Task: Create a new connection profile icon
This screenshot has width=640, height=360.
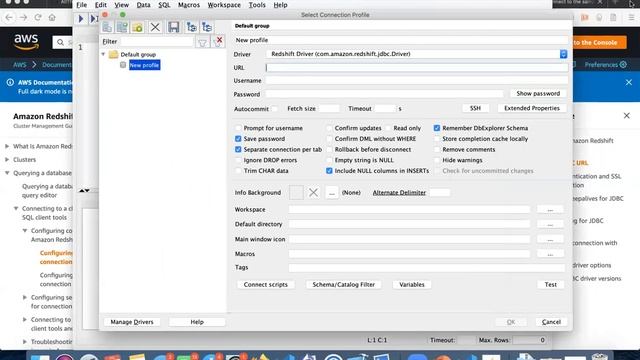Action: (107, 27)
